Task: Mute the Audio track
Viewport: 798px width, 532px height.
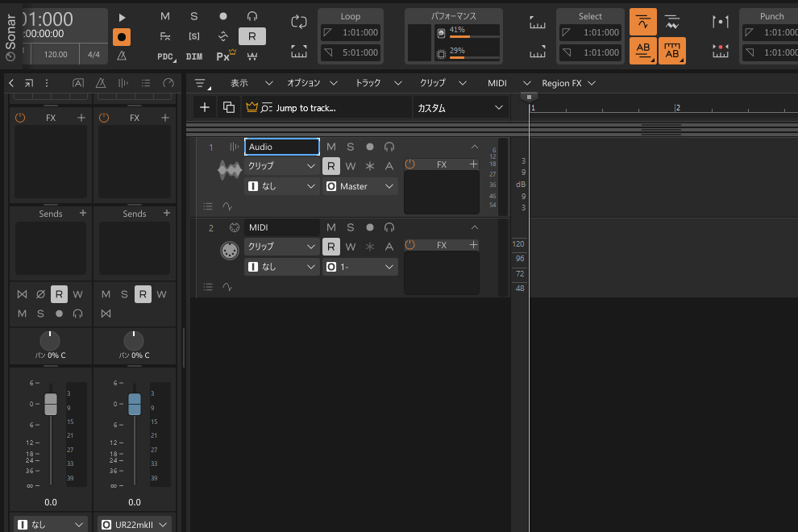Action: [331, 147]
